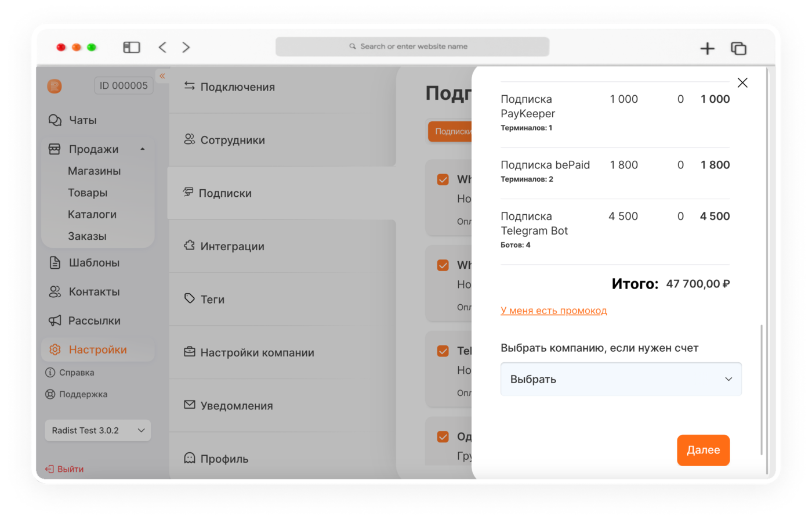Open the Поддержка link
Image resolution: width=812 pixels, height=519 pixels.
tap(84, 394)
